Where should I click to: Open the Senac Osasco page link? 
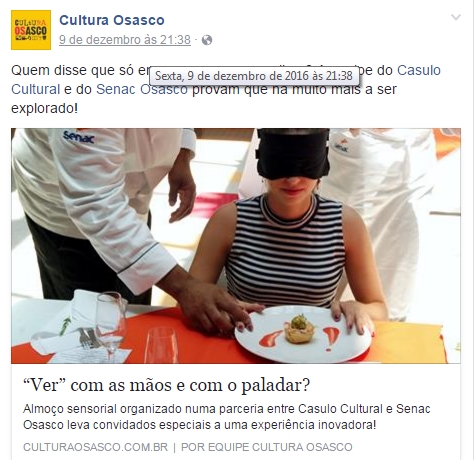[142, 89]
